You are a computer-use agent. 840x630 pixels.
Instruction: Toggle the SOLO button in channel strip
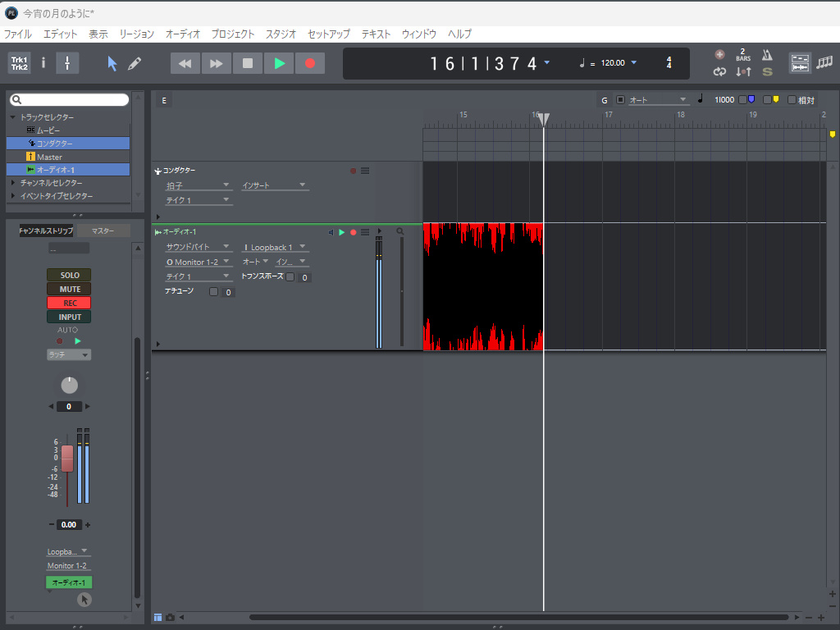(69, 275)
